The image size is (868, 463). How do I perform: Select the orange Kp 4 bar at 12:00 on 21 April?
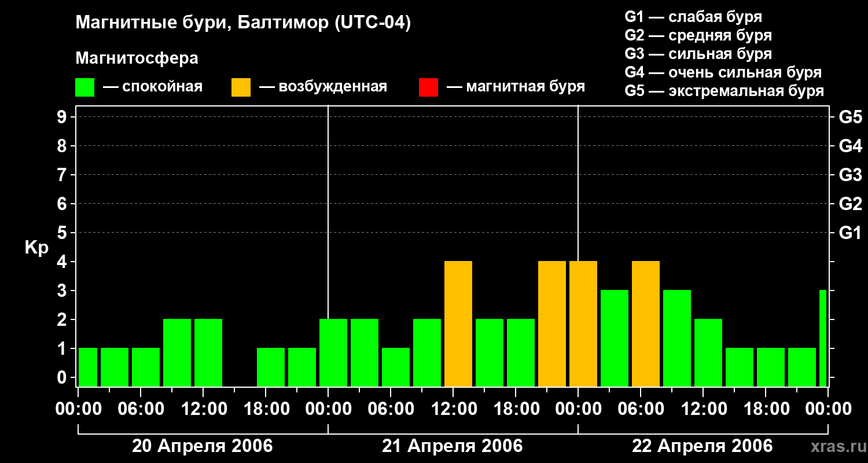point(458,324)
